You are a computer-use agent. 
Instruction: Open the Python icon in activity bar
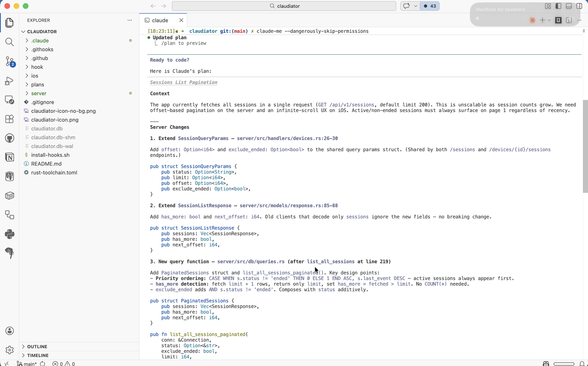[x=9, y=234]
